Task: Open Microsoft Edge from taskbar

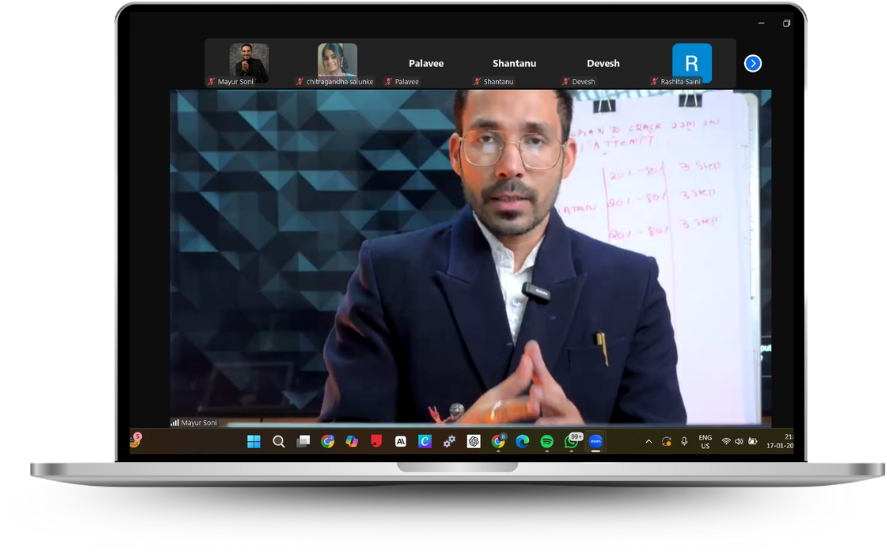Action: pyautogui.click(x=522, y=441)
